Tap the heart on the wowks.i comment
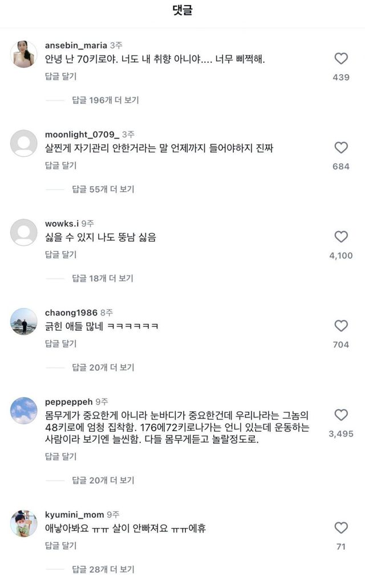 341,237
